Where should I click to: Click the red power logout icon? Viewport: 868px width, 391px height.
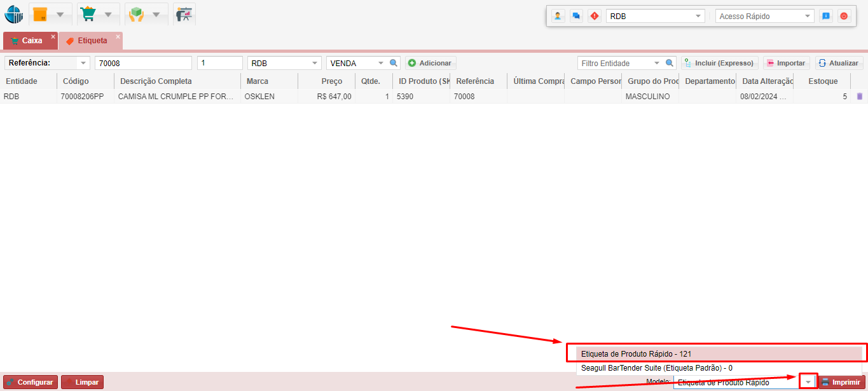click(x=844, y=17)
